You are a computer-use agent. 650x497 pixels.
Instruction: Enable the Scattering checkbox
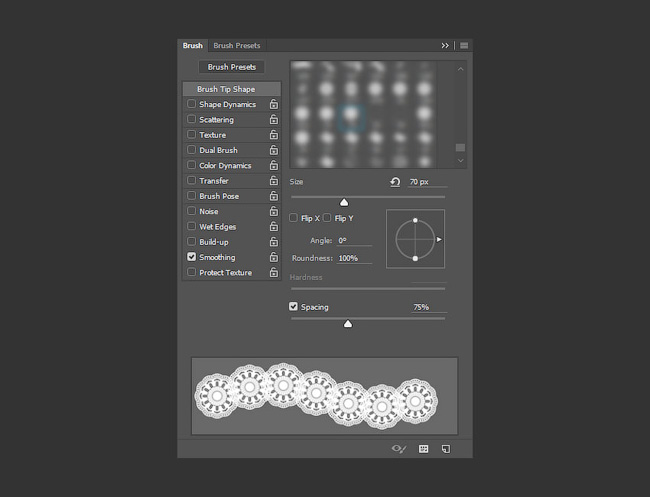pyautogui.click(x=191, y=119)
